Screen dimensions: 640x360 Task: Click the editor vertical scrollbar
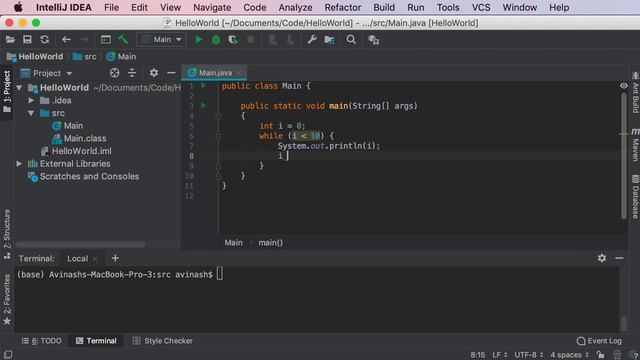coord(624,156)
